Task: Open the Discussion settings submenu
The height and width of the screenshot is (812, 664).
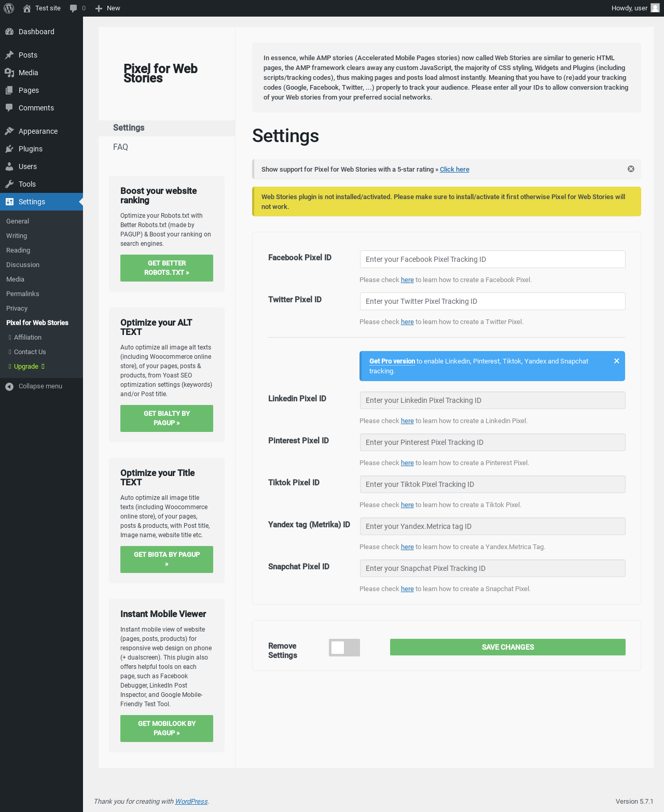Action: click(x=23, y=265)
